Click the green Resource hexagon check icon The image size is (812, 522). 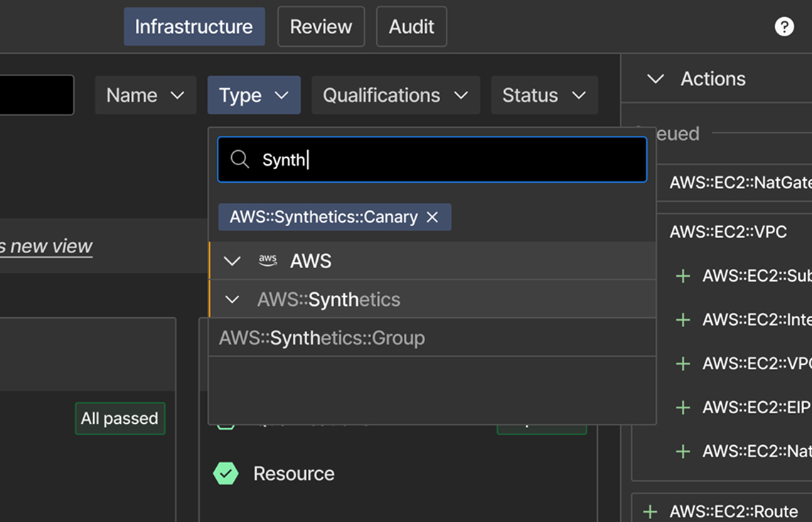pyautogui.click(x=226, y=474)
